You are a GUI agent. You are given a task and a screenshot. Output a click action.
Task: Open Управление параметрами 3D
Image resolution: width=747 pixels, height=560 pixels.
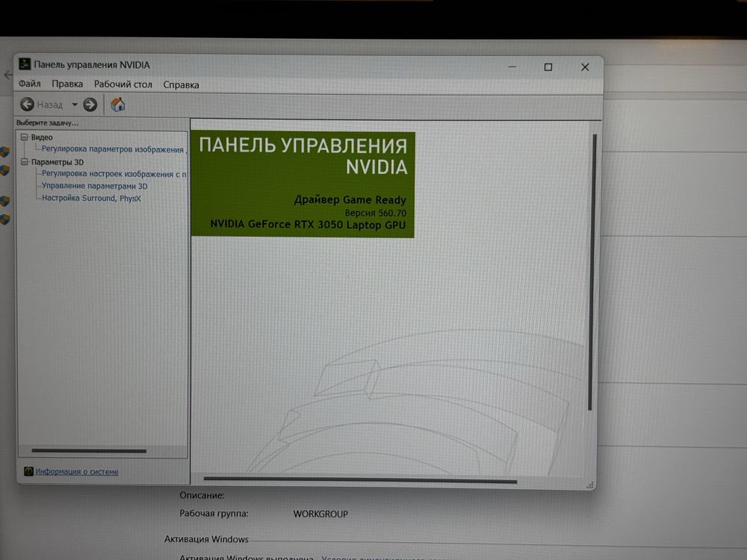click(94, 186)
